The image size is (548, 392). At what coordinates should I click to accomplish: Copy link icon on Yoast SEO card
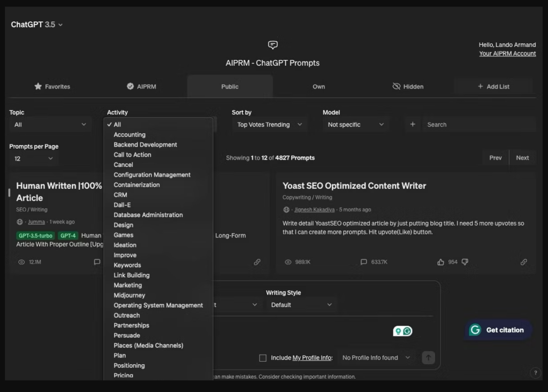pyautogui.click(x=523, y=262)
